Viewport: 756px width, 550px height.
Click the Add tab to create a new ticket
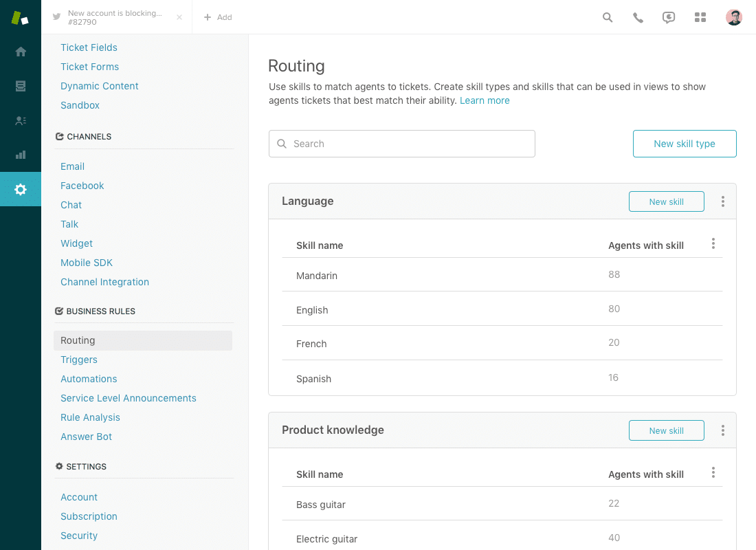click(217, 16)
